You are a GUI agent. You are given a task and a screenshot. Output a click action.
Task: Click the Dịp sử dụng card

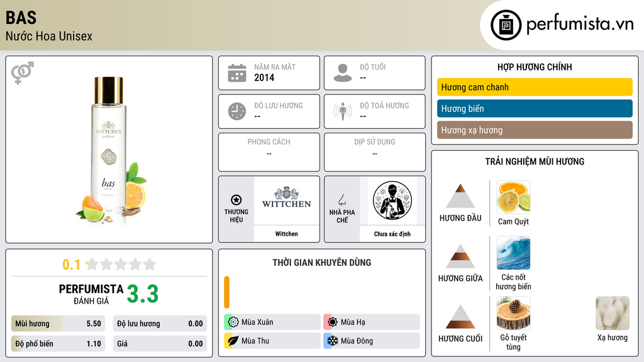click(375, 152)
